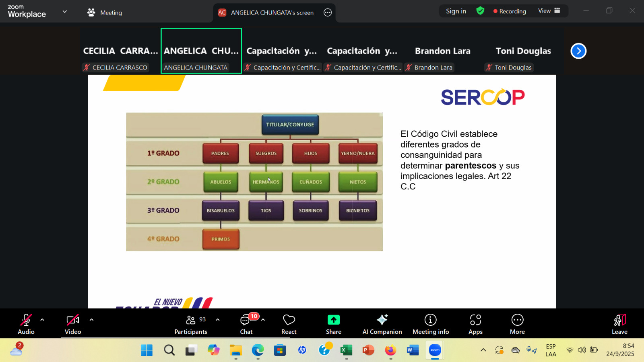Click the Sign in button
The image size is (644, 362).
click(x=456, y=11)
